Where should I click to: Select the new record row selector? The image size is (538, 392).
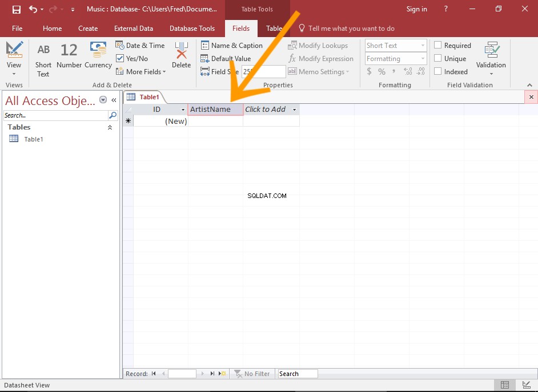coord(129,121)
